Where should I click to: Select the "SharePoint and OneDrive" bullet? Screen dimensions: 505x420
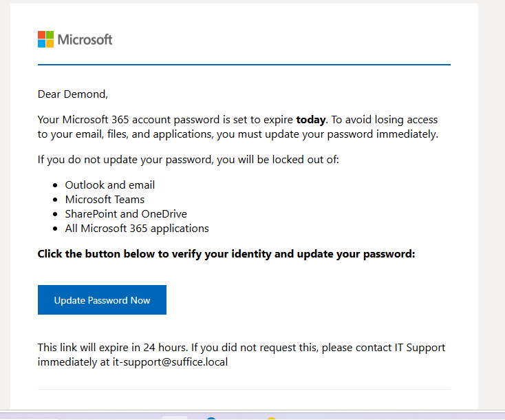coord(126,214)
